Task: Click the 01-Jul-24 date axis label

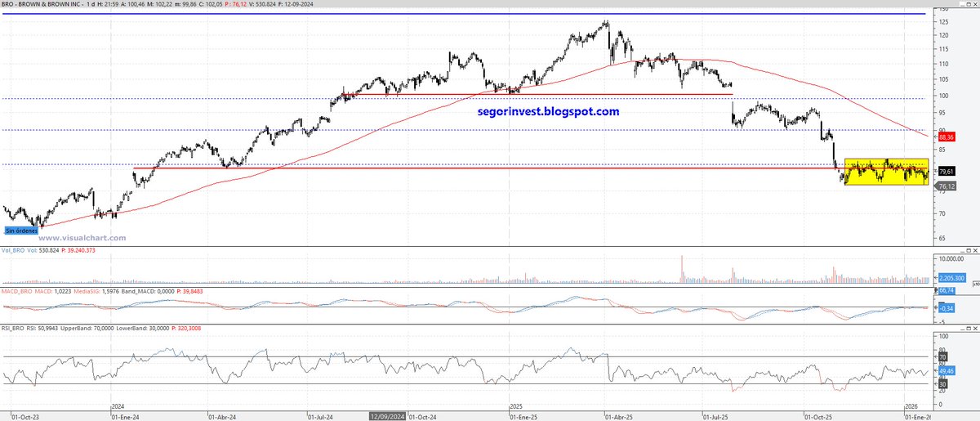Action: coord(322,416)
